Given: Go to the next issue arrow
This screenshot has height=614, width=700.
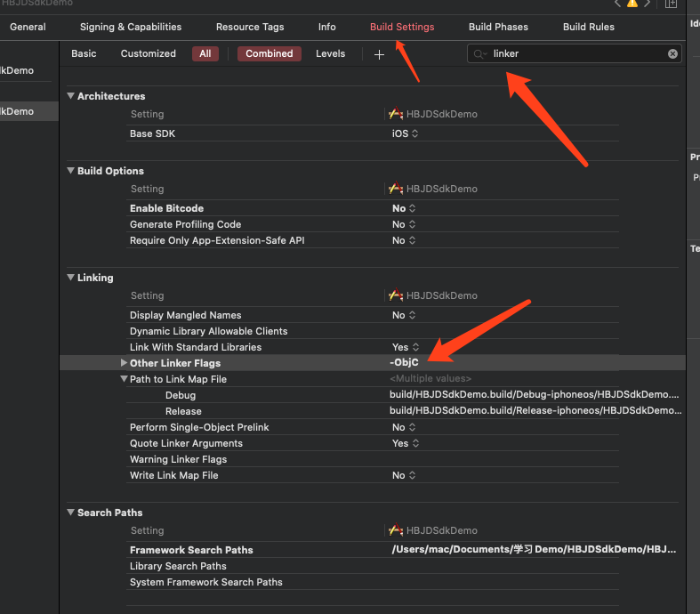Looking at the screenshot, I should pyautogui.click(x=647, y=4).
